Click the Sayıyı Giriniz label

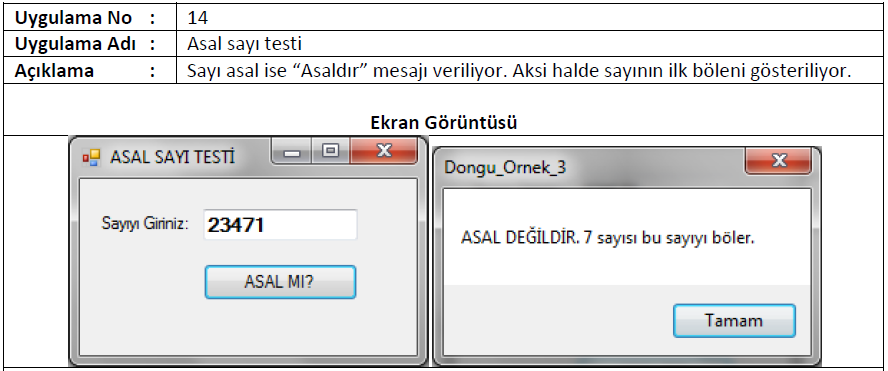[x=144, y=223]
